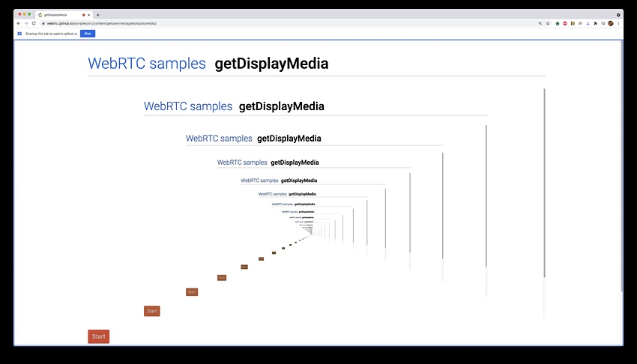Click the page's vertical scrollbar
The height and width of the screenshot is (364, 637).
pos(621,166)
